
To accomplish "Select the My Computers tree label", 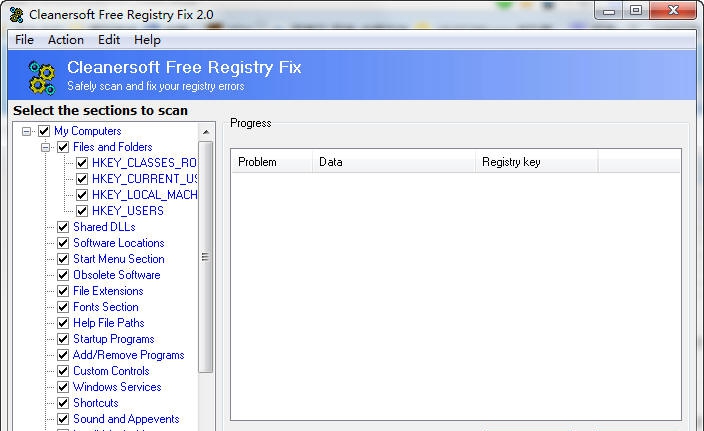I will coord(88,131).
